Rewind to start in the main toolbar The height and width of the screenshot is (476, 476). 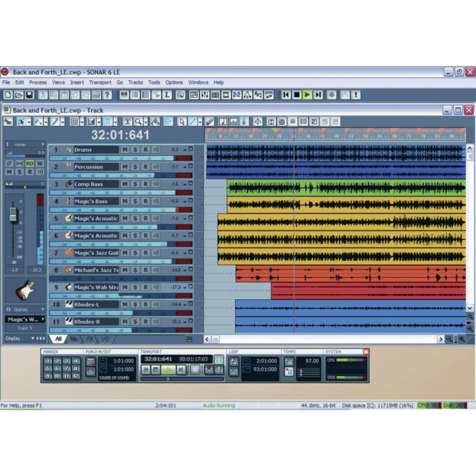click(x=286, y=95)
